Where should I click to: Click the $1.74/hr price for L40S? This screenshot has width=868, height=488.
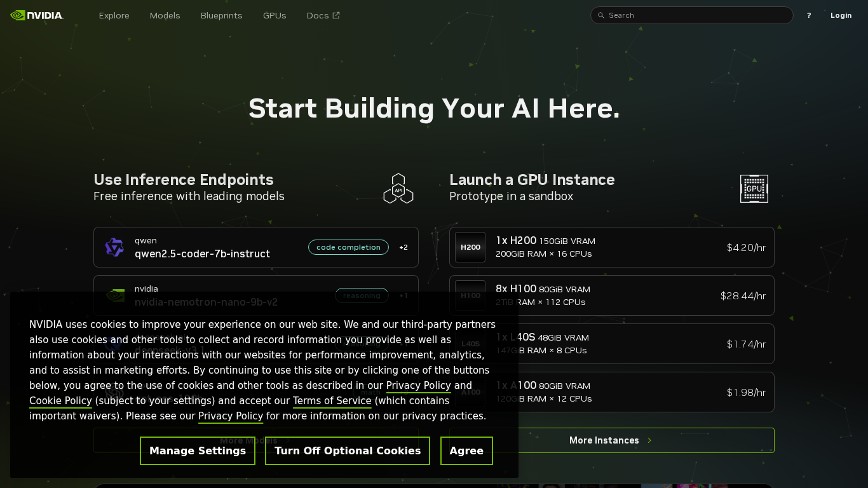pos(747,344)
